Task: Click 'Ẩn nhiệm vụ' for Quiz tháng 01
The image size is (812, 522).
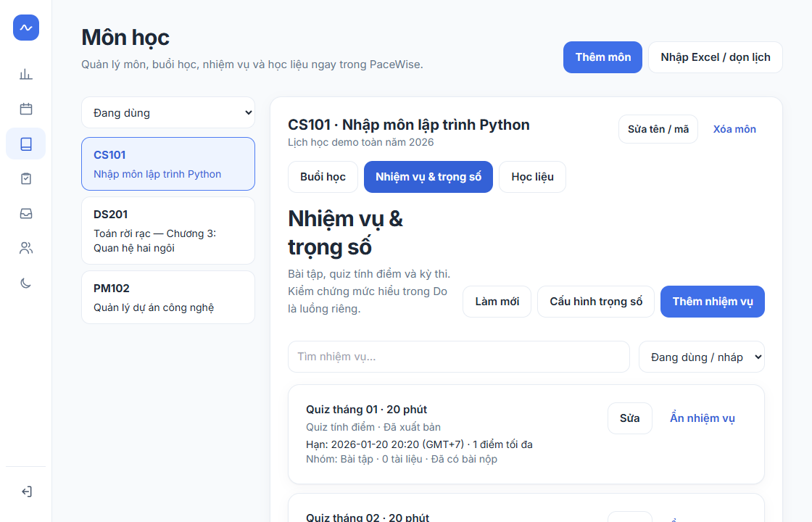Action: [703, 418]
